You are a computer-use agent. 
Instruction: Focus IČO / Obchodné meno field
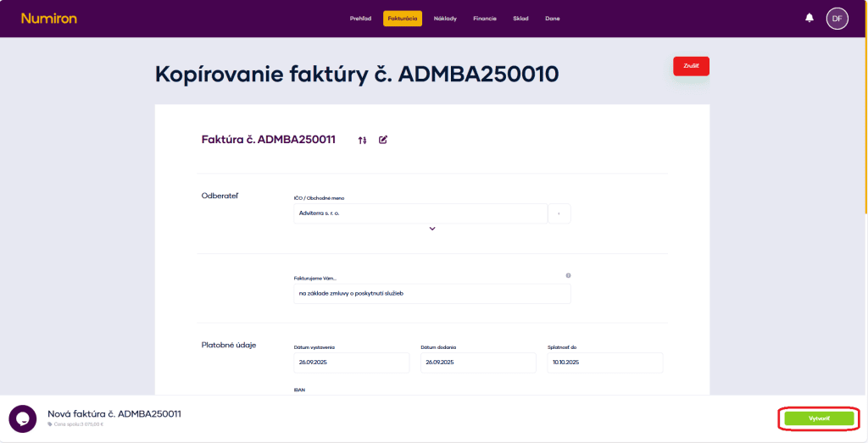(420, 213)
